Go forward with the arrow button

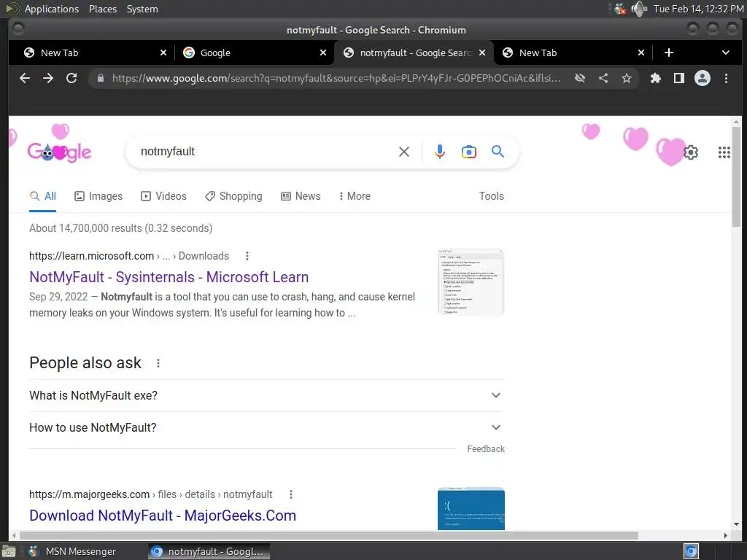(x=47, y=78)
